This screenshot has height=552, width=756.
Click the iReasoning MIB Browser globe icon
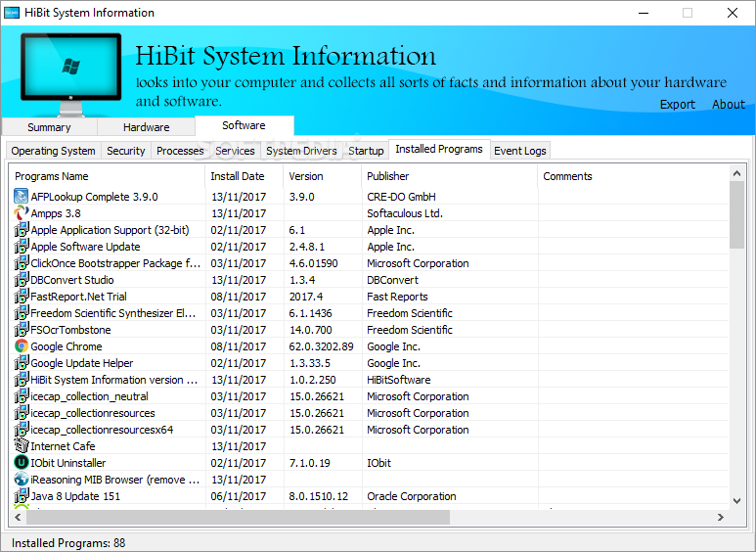pos(22,480)
